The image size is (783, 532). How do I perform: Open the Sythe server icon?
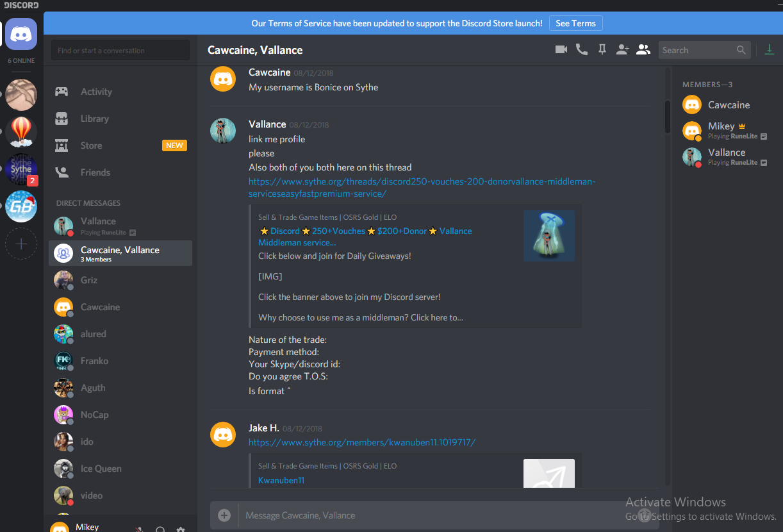point(21,169)
